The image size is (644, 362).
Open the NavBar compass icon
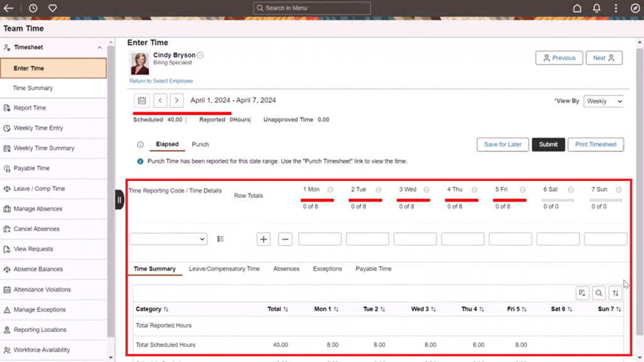tap(635, 8)
